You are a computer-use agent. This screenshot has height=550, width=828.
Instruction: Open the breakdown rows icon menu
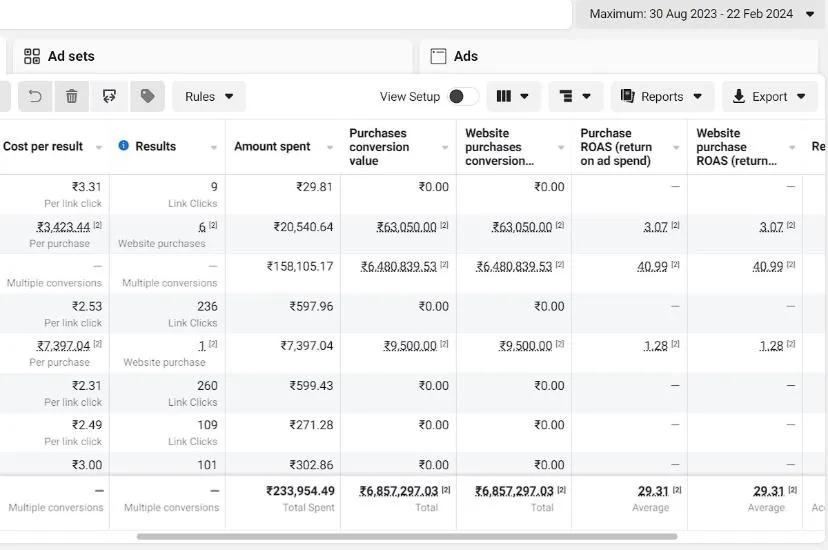(575, 96)
